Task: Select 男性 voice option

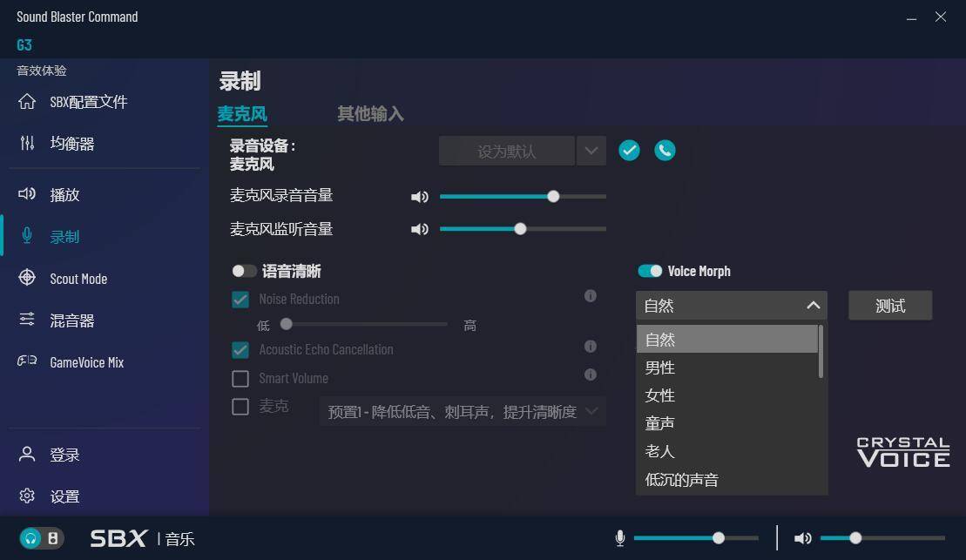Action: [x=727, y=368]
